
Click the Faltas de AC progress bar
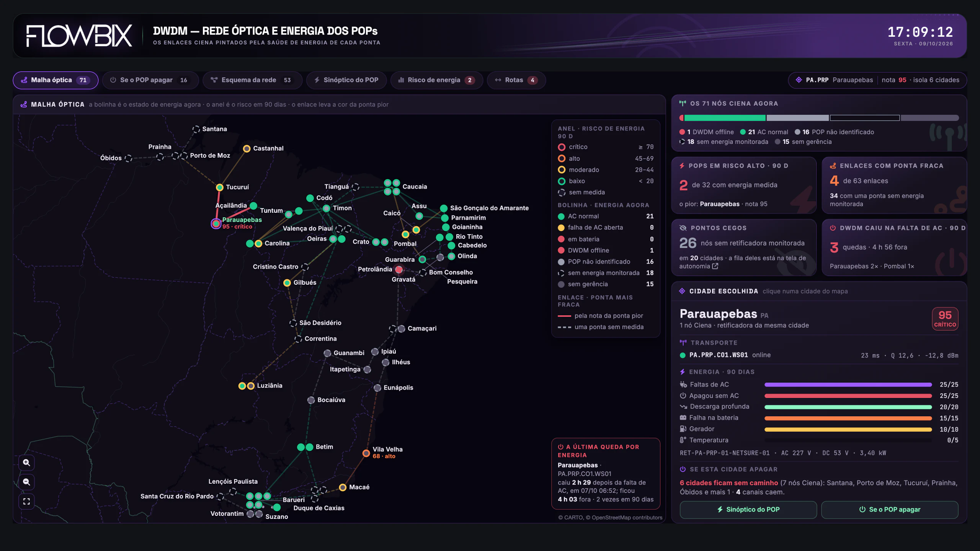coord(848,385)
